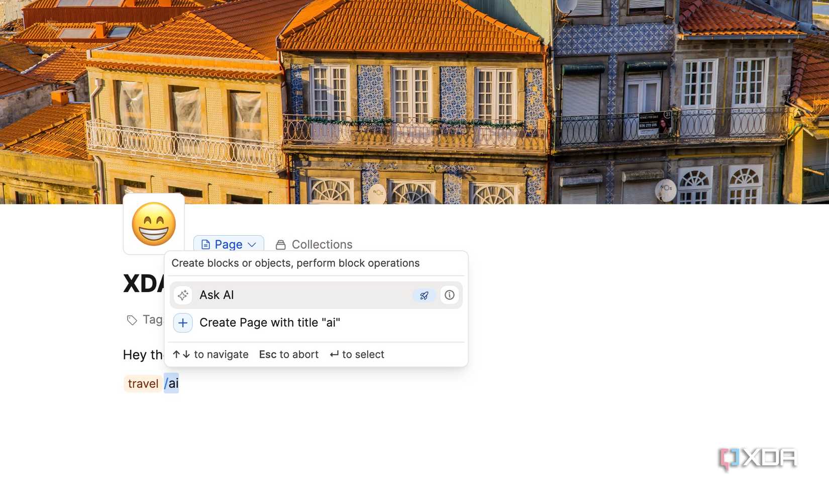
Task: Click the Esc to abort hint
Action: [x=288, y=355]
